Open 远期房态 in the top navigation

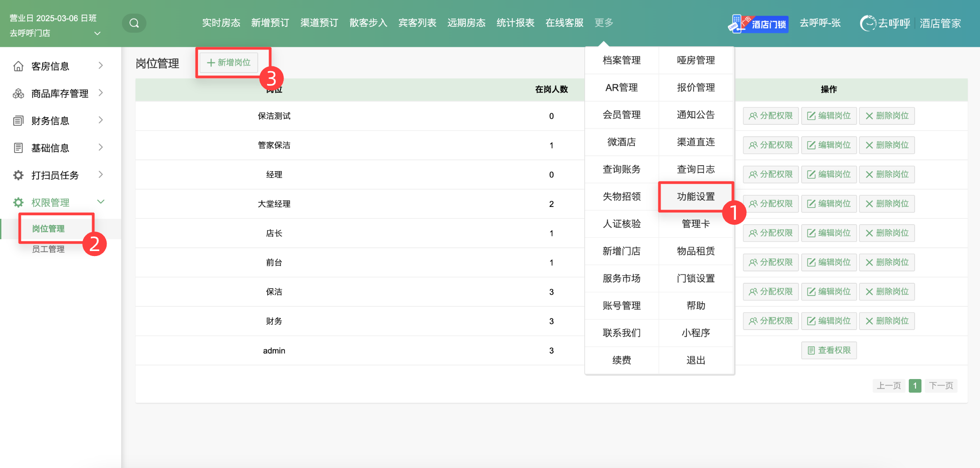tap(466, 23)
